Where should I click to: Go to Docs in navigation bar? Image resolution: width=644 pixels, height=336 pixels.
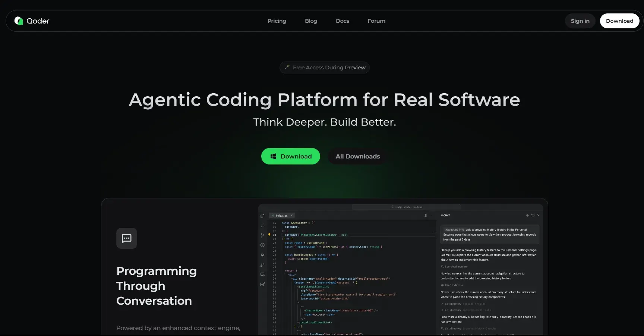(x=342, y=21)
